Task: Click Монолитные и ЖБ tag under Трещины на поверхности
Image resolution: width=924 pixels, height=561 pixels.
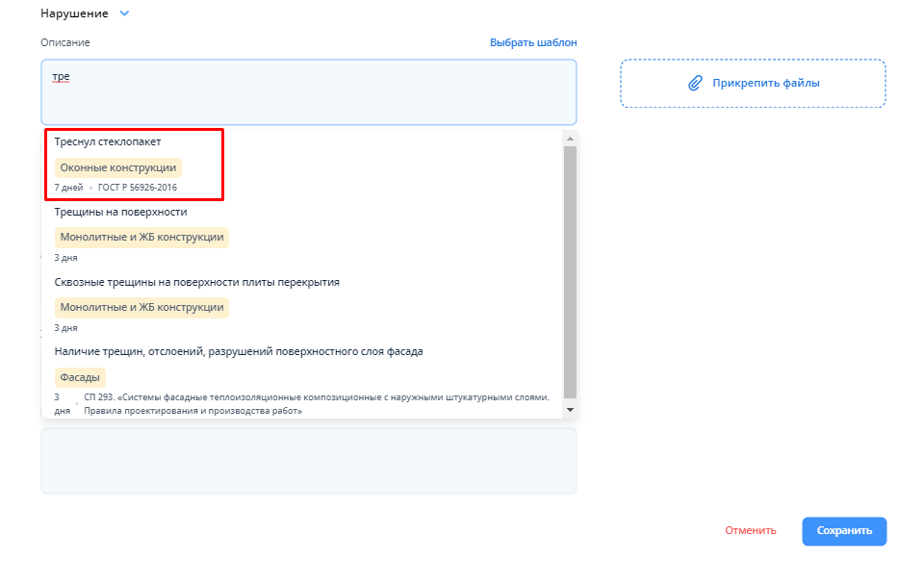Action: click(x=141, y=237)
